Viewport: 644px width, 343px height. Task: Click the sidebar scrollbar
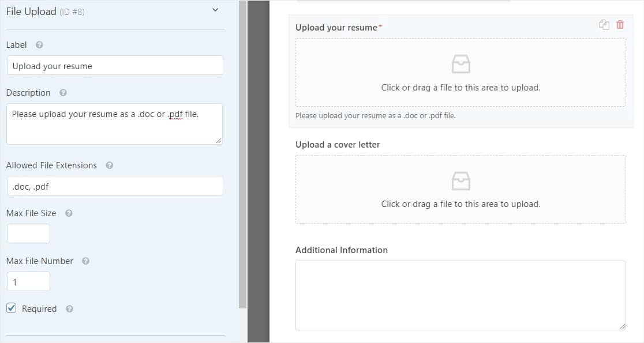pyautogui.click(x=241, y=156)
